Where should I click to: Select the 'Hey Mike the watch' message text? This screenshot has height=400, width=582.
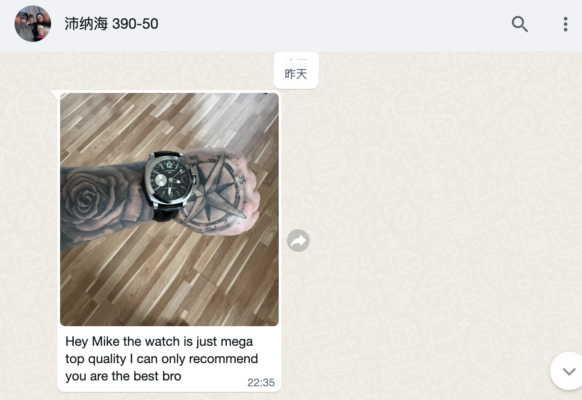tap(161, 358)
